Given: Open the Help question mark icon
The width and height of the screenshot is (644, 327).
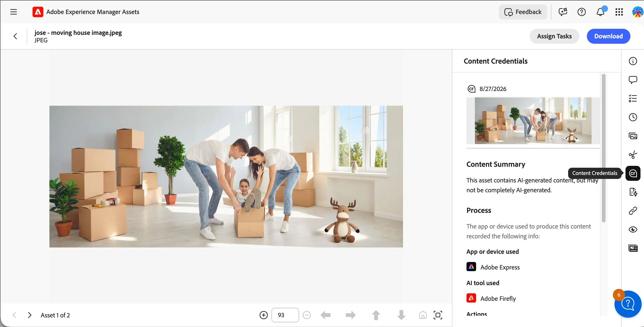Looking at the screenshot, I should click(x=581, y=12).
